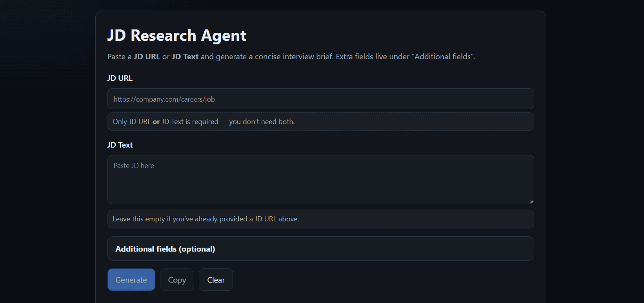Image resolution: width=644 pixels, height=303 pixels.
Task: Select the JD Research Agent heading
Action: [176, 35]
